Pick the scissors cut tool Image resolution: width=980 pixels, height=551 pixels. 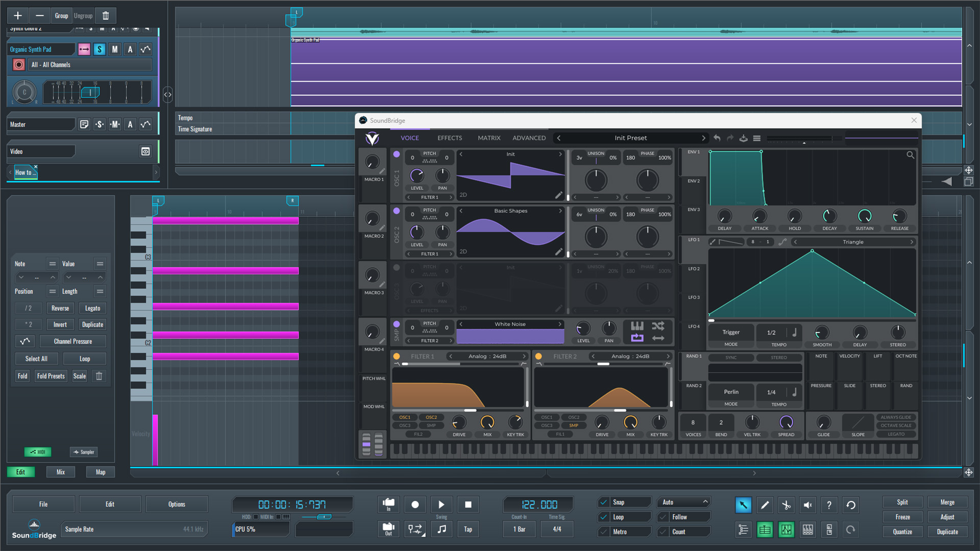(x=786, y=505)
